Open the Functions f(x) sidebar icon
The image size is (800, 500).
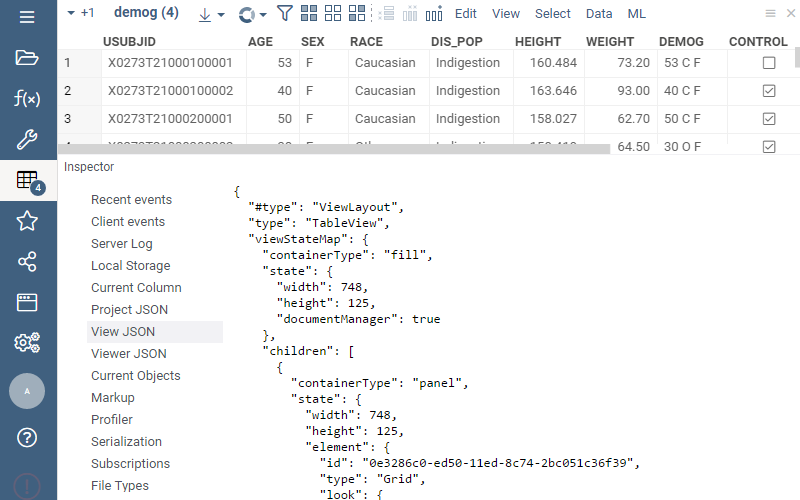(x=27, y=98)
